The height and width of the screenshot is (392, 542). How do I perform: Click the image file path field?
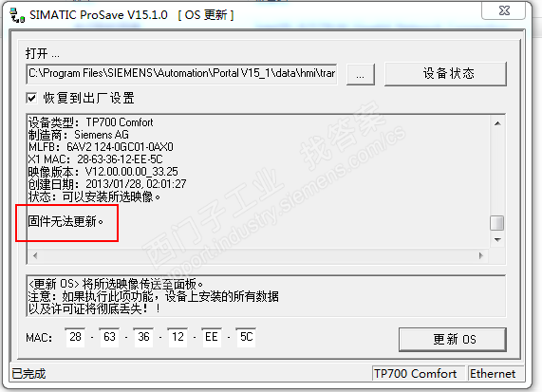(181, 74)
